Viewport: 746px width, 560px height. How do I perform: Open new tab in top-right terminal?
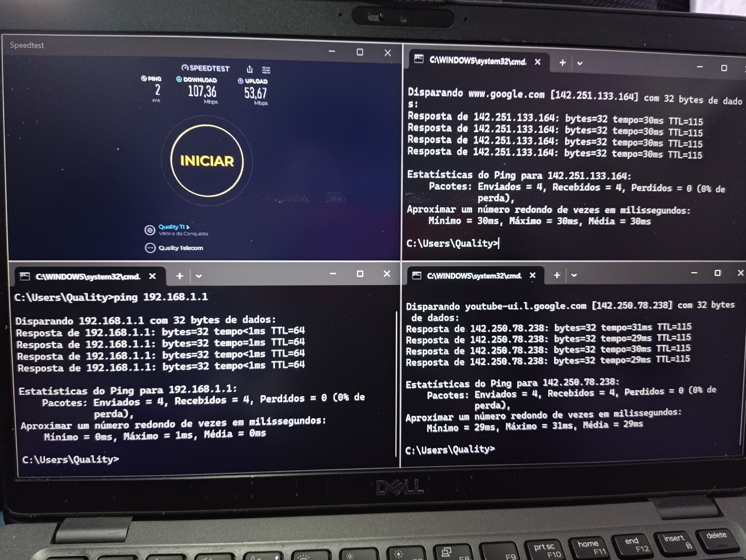(x=562, y=63)
